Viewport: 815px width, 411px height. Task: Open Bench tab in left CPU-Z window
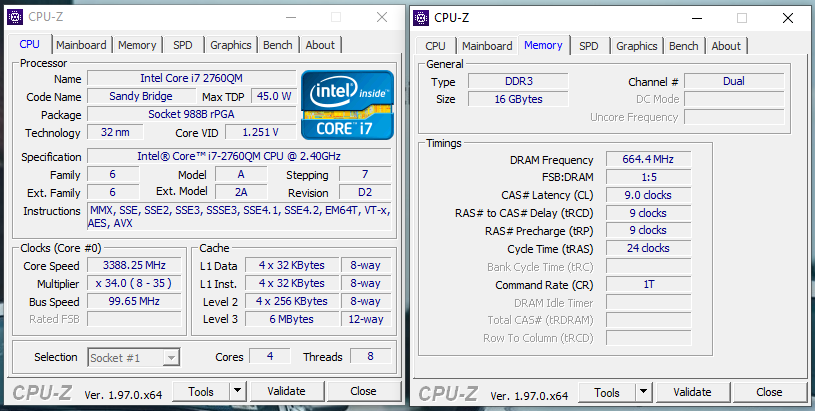(x=278, y=45)
